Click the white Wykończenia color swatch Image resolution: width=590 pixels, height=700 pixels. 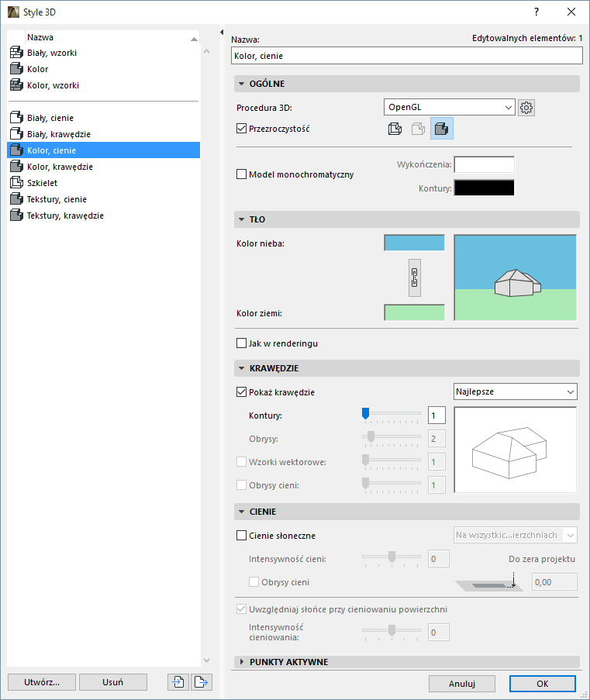pos(484,164)
